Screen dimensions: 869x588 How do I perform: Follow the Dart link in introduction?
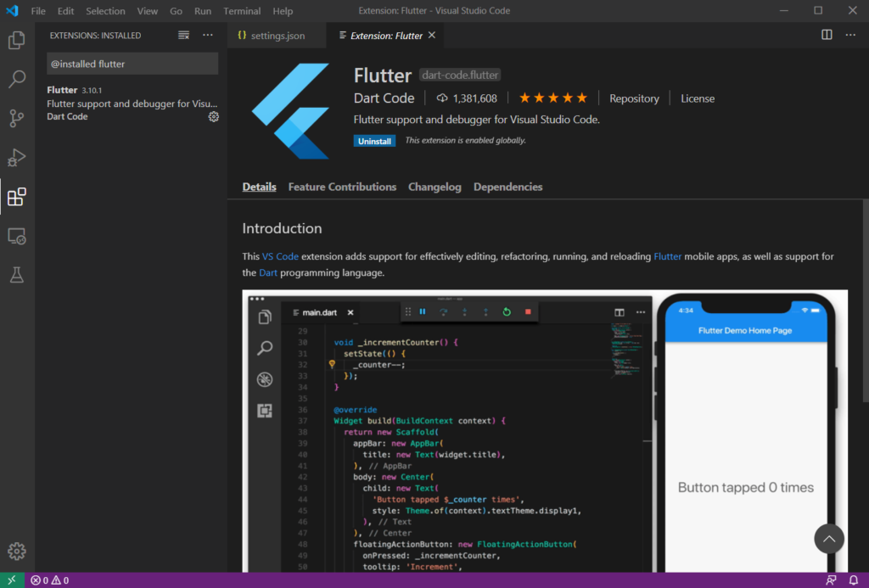(x=267, y=272)
